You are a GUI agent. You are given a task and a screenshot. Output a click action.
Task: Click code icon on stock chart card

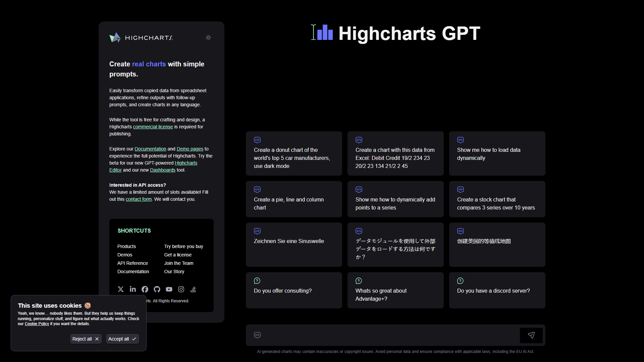click(461, 189)
